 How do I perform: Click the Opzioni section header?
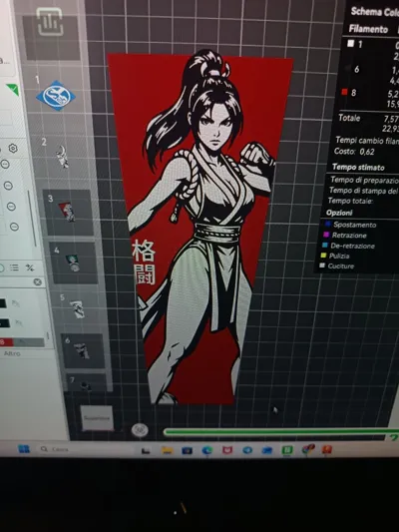tap(339, 213)
